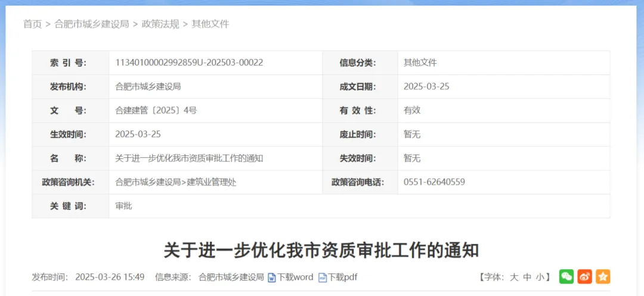Viewport: 644px width, 296px height.
Task: Set font size to 小
Action: coord(540,277)
